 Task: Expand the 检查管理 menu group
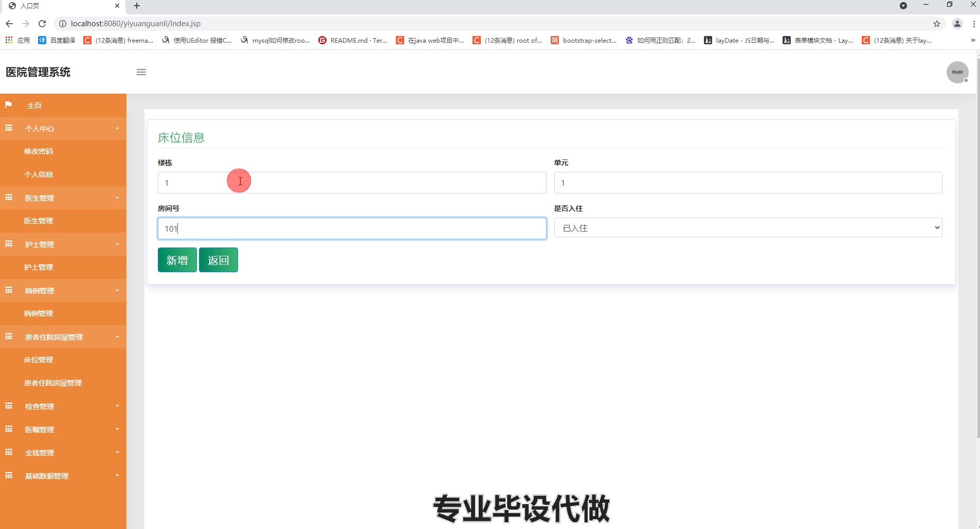coord(63,406)
